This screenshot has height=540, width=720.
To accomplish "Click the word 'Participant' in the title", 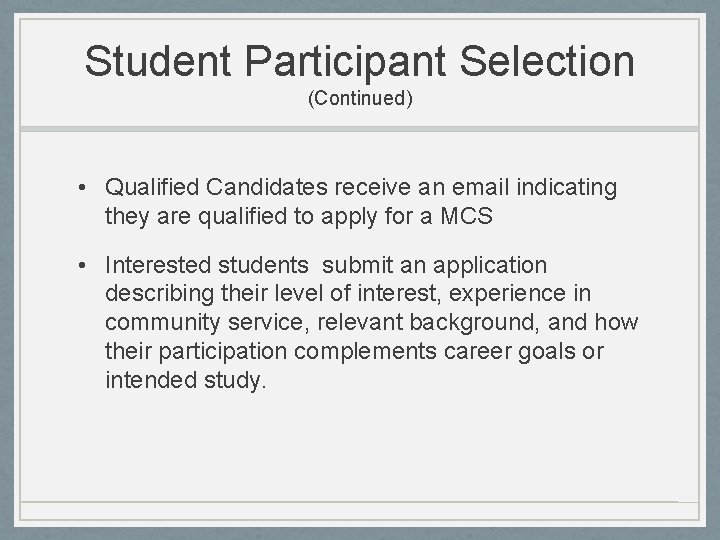I will tap(346, 60).
